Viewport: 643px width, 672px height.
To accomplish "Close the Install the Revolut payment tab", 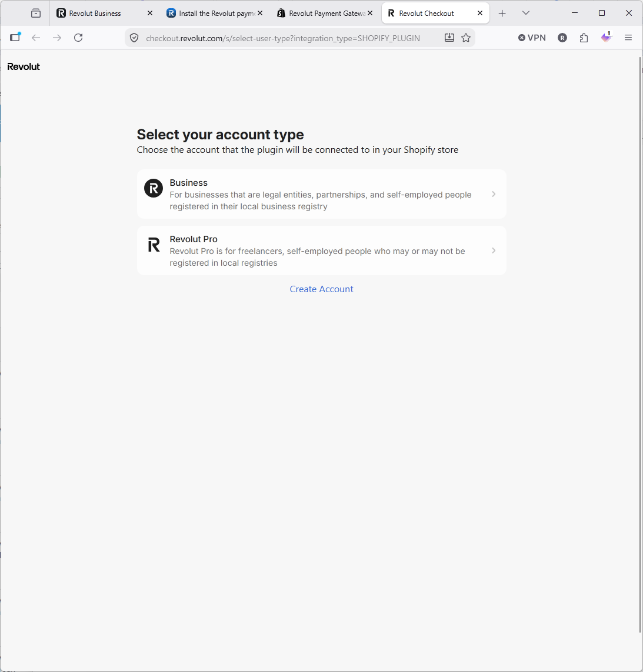I will pos(260,14).
